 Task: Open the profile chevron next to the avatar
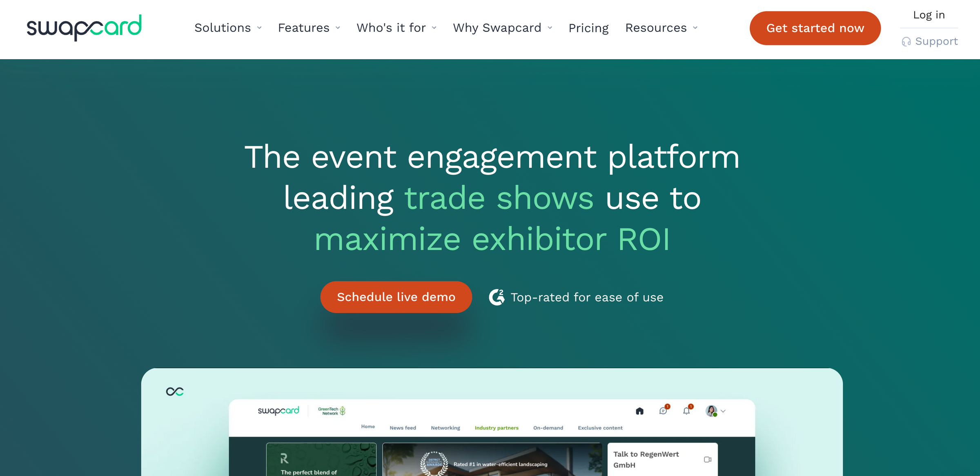[724, 411]
